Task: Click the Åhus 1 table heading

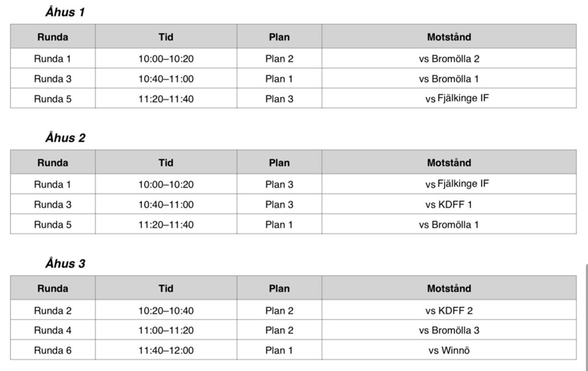Action: (x=64, y=12)
